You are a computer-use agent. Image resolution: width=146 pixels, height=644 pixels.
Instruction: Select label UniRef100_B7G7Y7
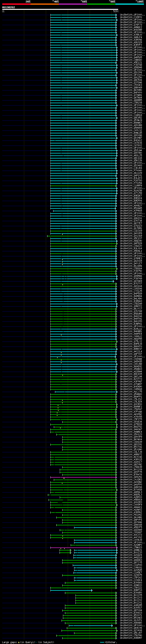click(x=131, y=284)
